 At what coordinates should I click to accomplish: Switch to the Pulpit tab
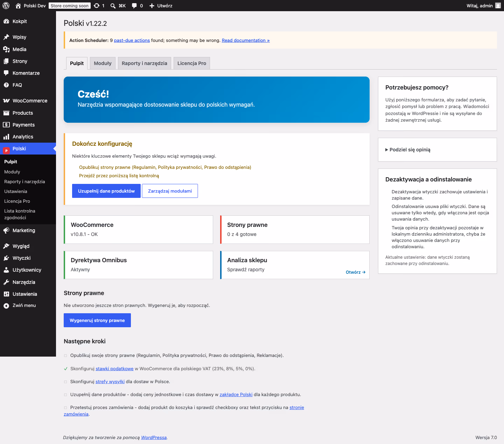[x=77, y=63]
